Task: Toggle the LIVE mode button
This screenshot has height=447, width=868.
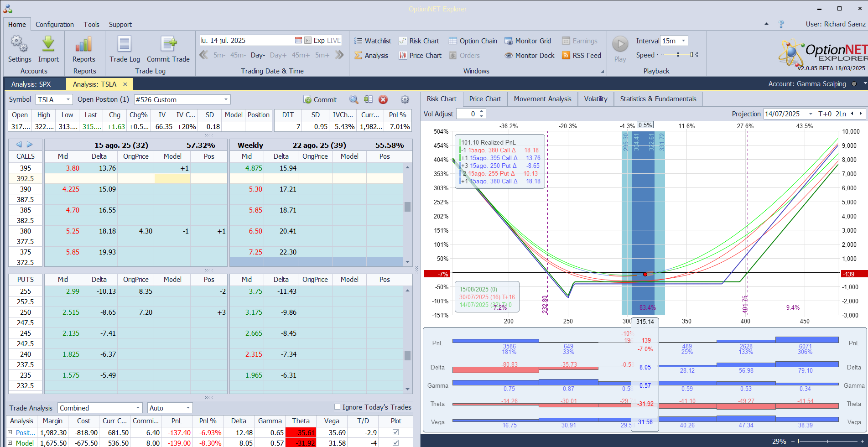Action: point(334,41)
